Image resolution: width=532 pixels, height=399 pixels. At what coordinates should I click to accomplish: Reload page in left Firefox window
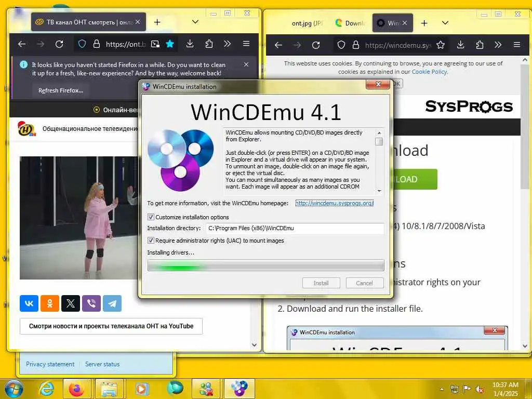pos(59,44)
